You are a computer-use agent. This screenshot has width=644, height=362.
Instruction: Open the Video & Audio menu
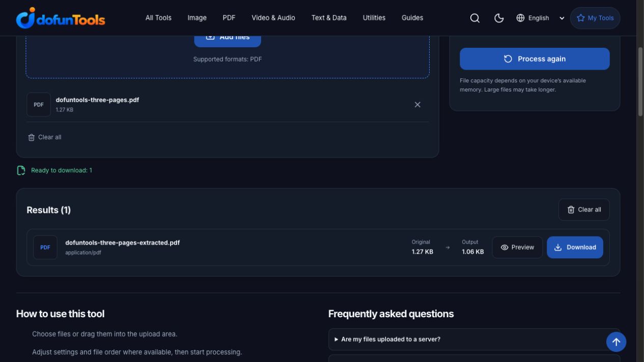point(273,18)
